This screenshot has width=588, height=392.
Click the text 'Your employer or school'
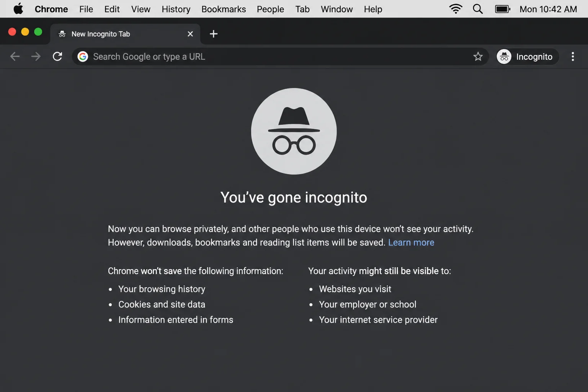(367, 304)
